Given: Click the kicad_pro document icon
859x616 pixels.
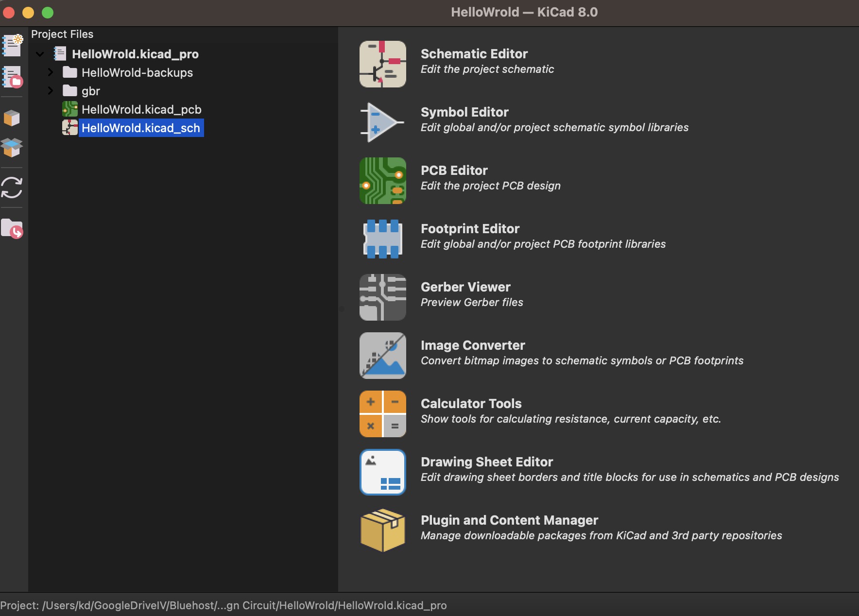Looking at the screenshot, I should point(60,53).
